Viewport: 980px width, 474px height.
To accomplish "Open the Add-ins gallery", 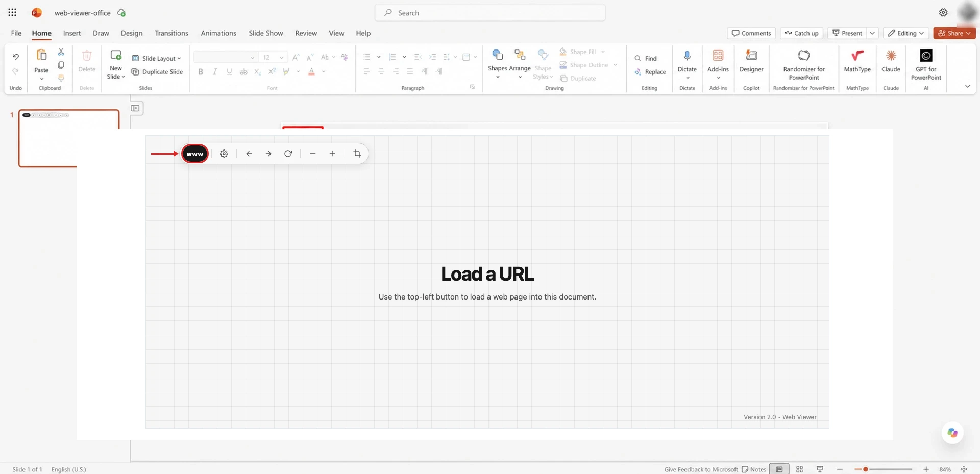I will point(718,64).
